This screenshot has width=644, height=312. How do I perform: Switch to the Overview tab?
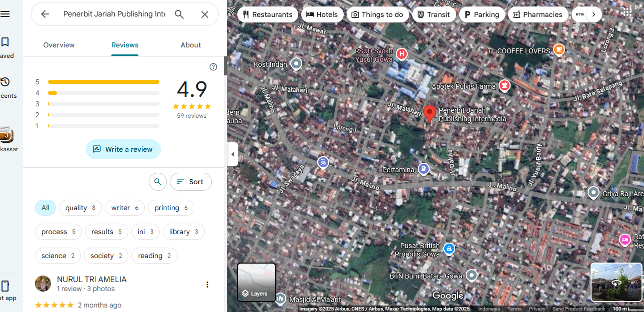click(59, 45)
